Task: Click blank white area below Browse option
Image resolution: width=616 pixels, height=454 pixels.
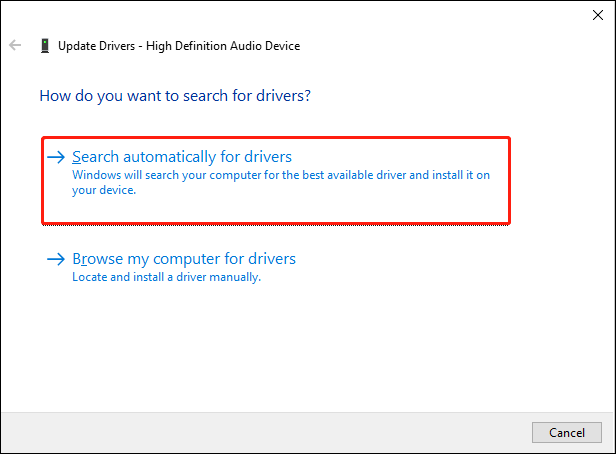Action: [x=306, y=346]
